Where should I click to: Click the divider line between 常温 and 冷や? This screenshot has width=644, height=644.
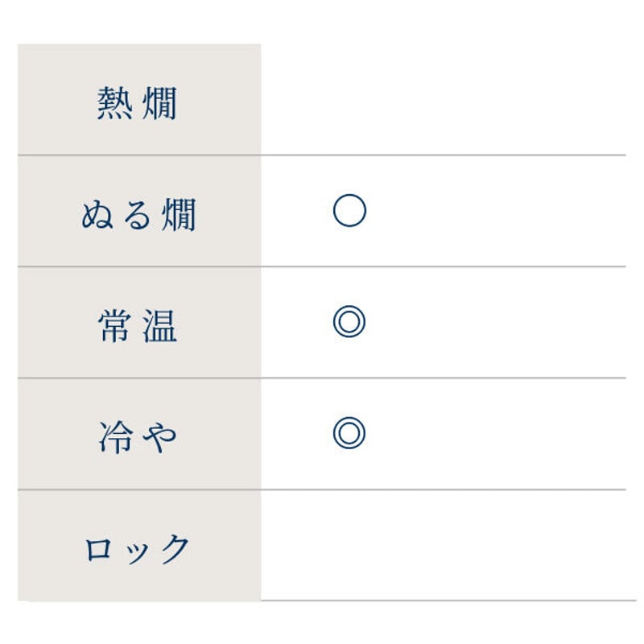click(321, 378)
